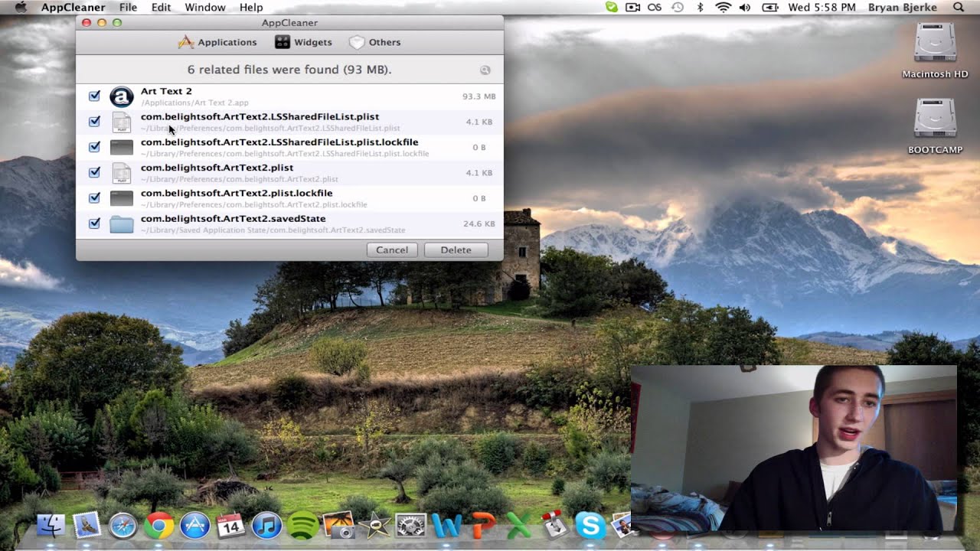Image resolution: width=980 pixels, height=551 pixels.
Task: Open Time Machine menu bar icon
Action: point(677,7)
